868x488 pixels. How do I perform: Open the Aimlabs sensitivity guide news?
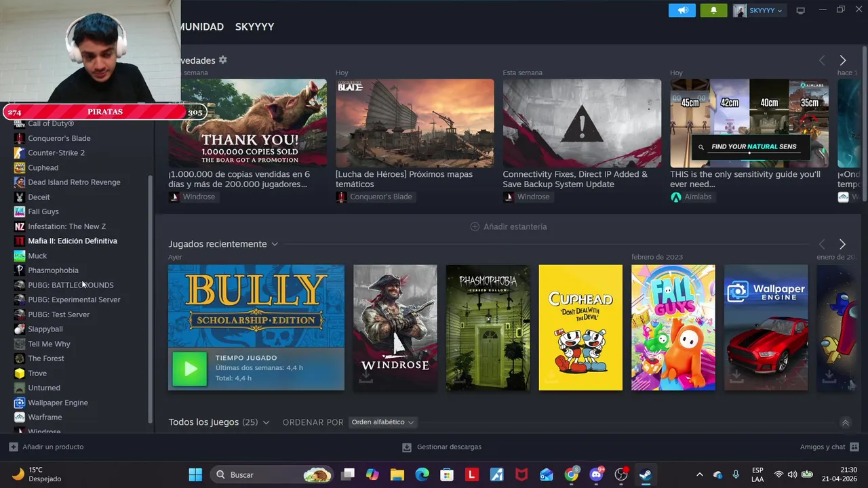click(x=749, y=123)
